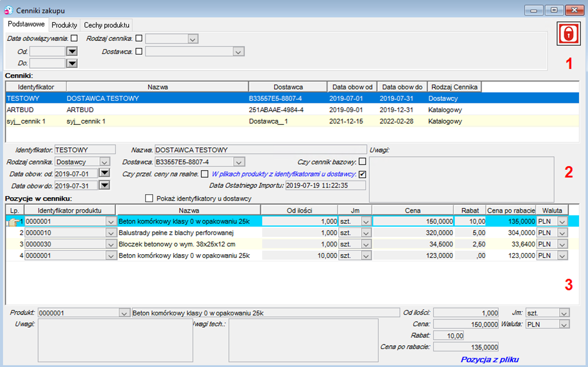Click the Data Ostatniego Importu field
This screenshot has width=588, height=367.
coord(325,185)
